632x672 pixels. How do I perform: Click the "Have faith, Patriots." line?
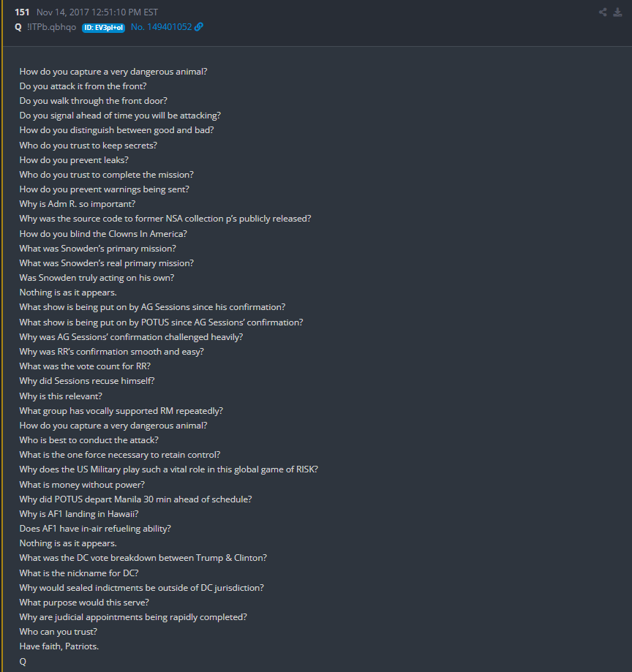click(59, 646)
